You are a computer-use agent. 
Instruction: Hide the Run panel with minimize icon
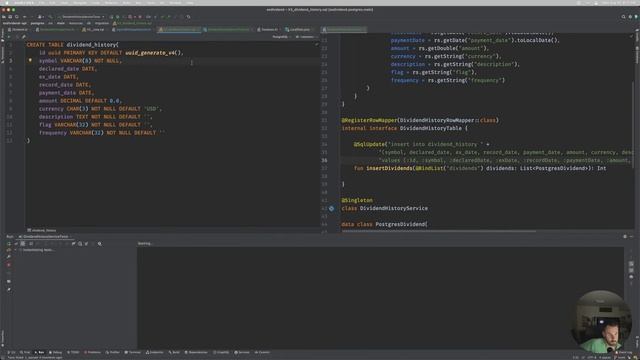631,236
